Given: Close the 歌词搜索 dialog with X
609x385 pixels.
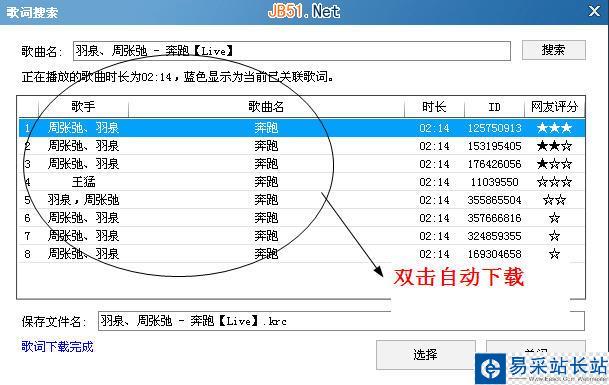Looking at the screenshot, I should (x=594, y=11).
